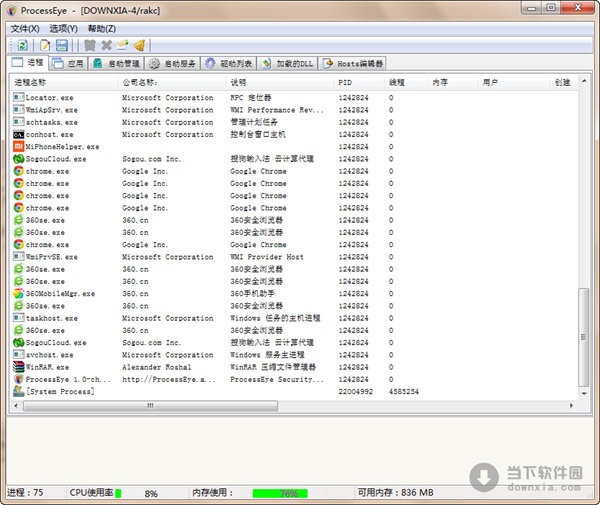Click the 'Alexander Roshal' company cell
Screen dimensions: 600x505
157,367
